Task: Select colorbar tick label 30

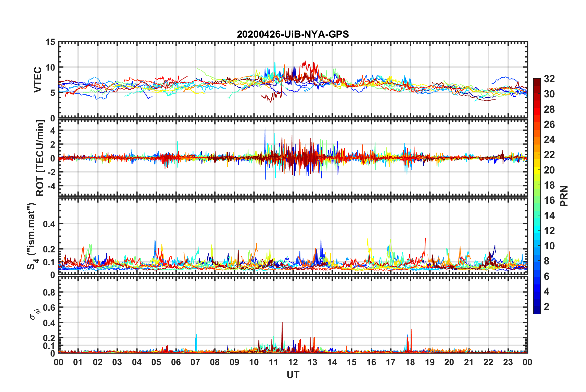Action: (549, 94)
